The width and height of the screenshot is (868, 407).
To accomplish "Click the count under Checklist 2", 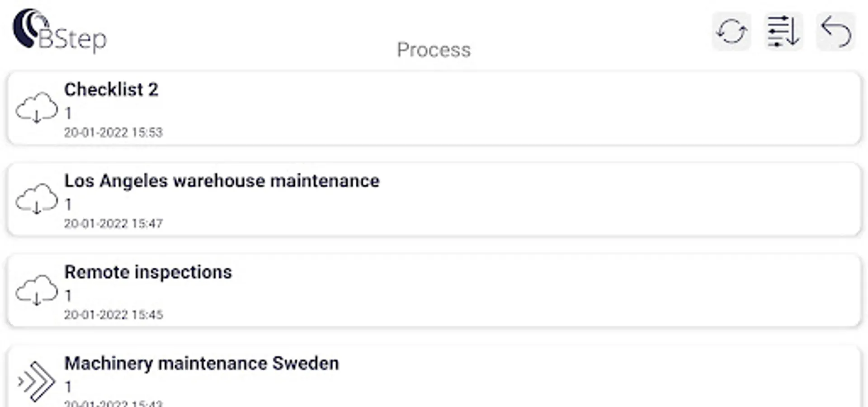I will pyautogui.click(x=68, y=113).
